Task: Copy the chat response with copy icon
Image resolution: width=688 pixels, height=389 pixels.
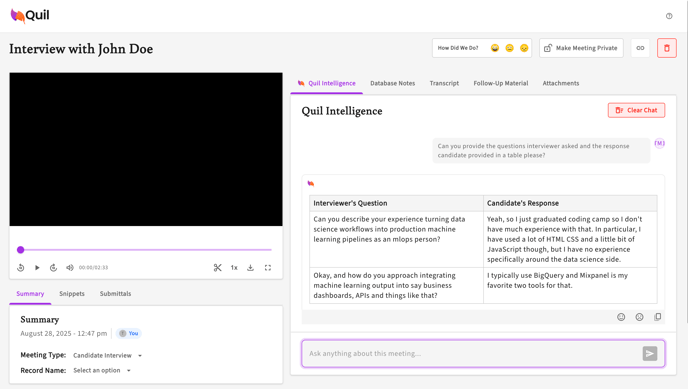Action: coord(657,317)
